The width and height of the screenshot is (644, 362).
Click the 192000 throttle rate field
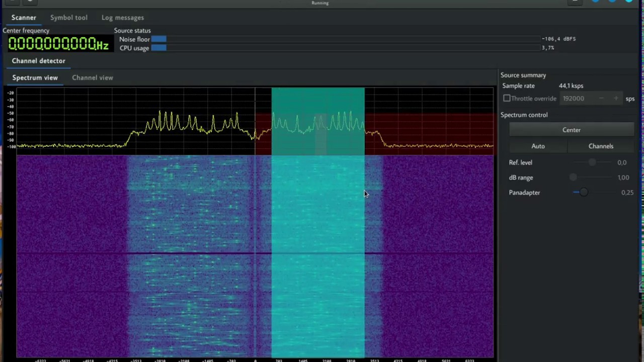click(x=579, y=99)
